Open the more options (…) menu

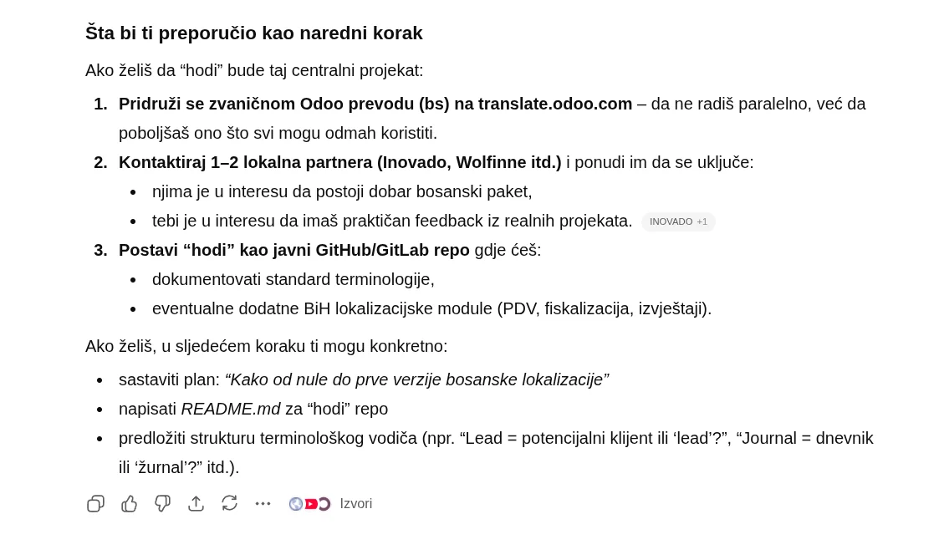click(263, 503)
